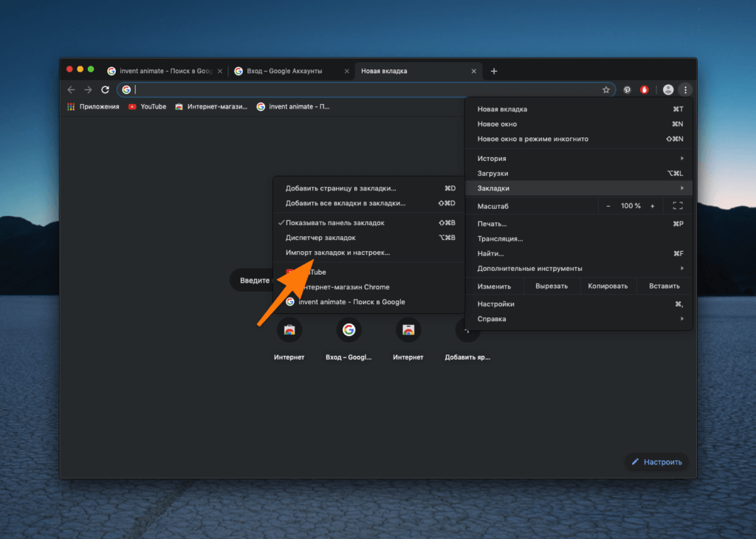Expand the История submenu
756x539 pixels.
(579, 158)
